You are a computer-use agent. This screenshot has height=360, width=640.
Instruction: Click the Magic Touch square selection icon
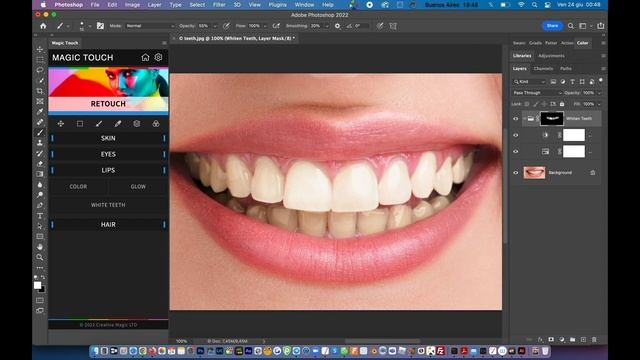click(80, 124)
